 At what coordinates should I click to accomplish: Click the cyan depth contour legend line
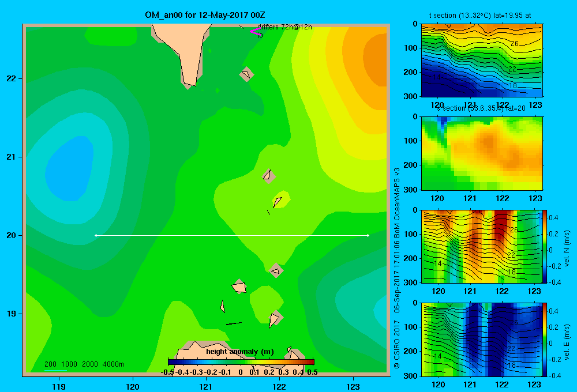[x=55, y=370]
